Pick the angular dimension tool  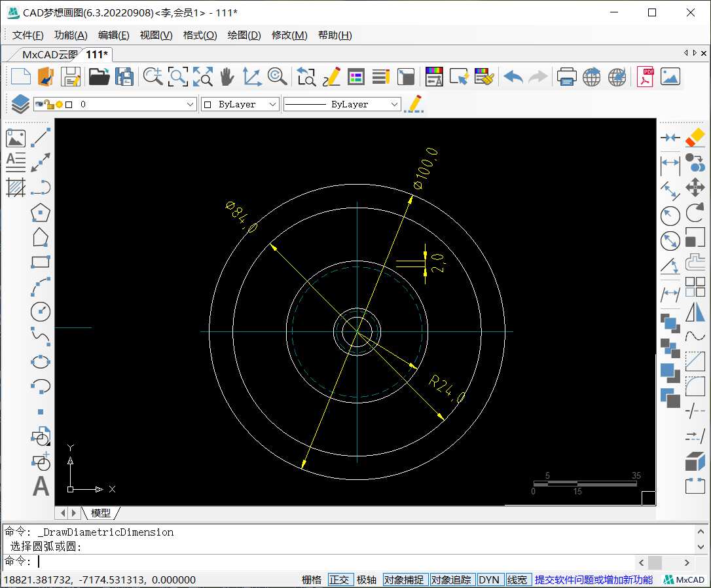(x=670, y=266)
